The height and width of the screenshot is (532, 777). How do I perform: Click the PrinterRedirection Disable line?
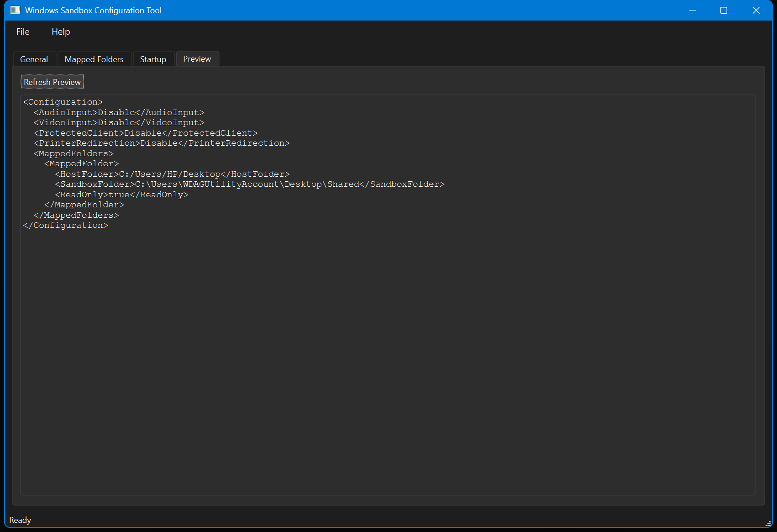[x=162, y=143]
